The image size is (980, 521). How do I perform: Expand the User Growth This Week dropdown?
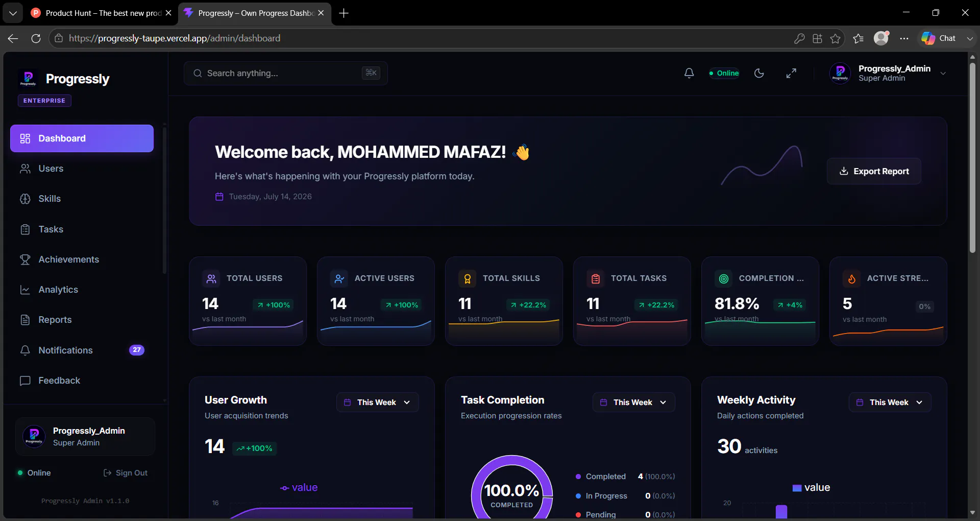click(378, 402)
